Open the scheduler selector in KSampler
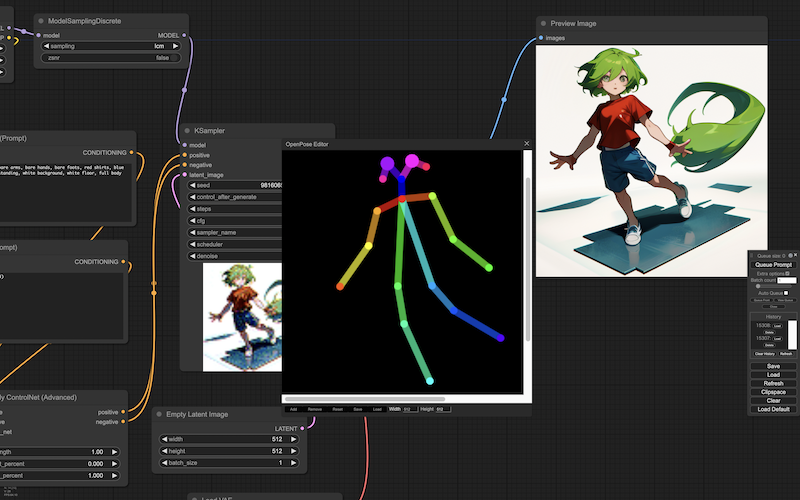The height and width of the screenshot is (500, 800). pos(235,244)
